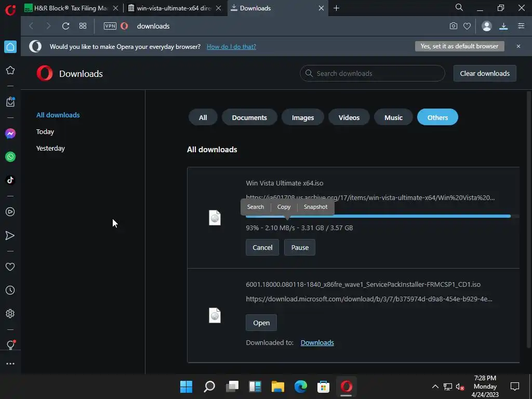Focus the Search downloads field

(x=372, y=73)
